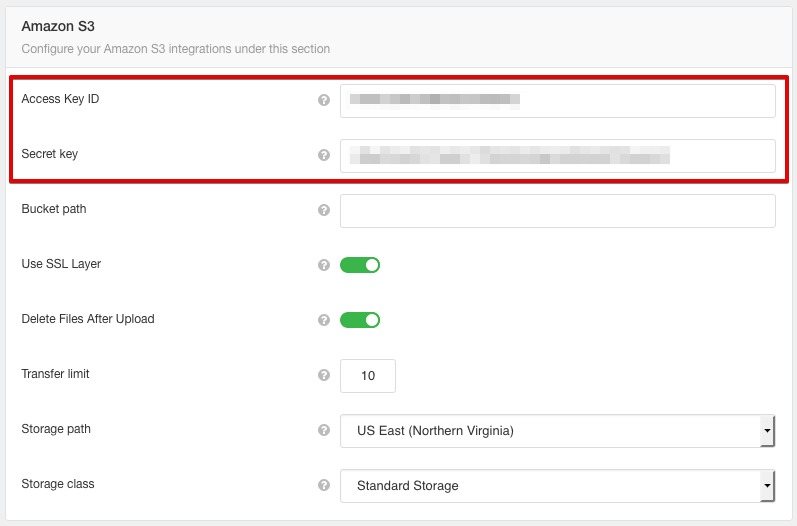Viewport: 797px width, 526px height.
Task: Click the 'Transfer limit' label
Action: click(55, 374)
